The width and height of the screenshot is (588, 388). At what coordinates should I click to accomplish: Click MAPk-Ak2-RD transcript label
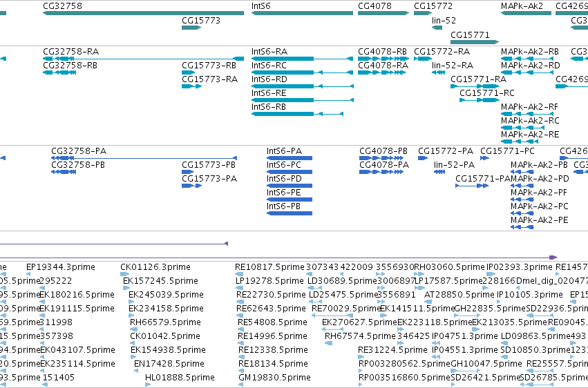point(531,66)
